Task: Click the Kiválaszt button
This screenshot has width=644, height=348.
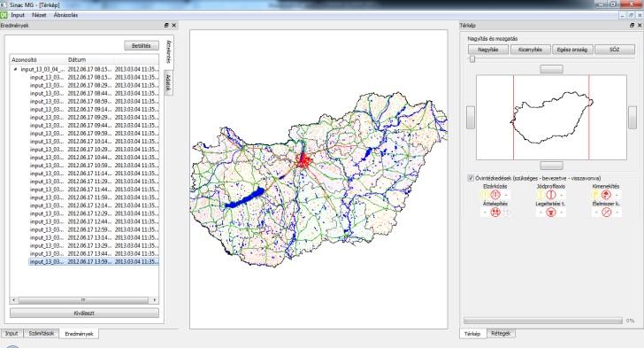Action: tap(84, 313)
